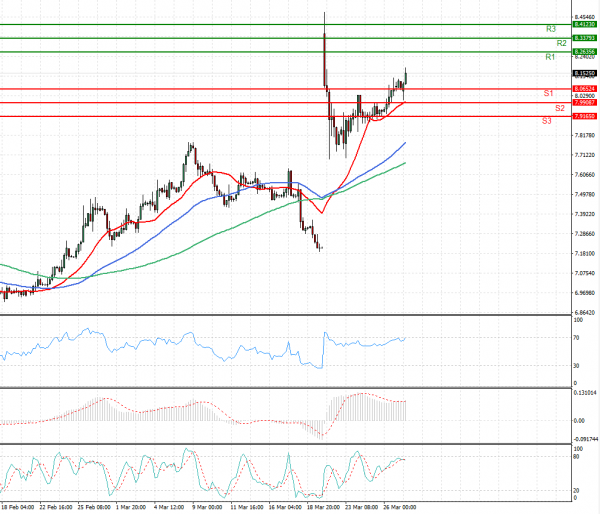Click the 18 Mar 20:00 time label
600x514 pixels.
click(x=323, y=507)
